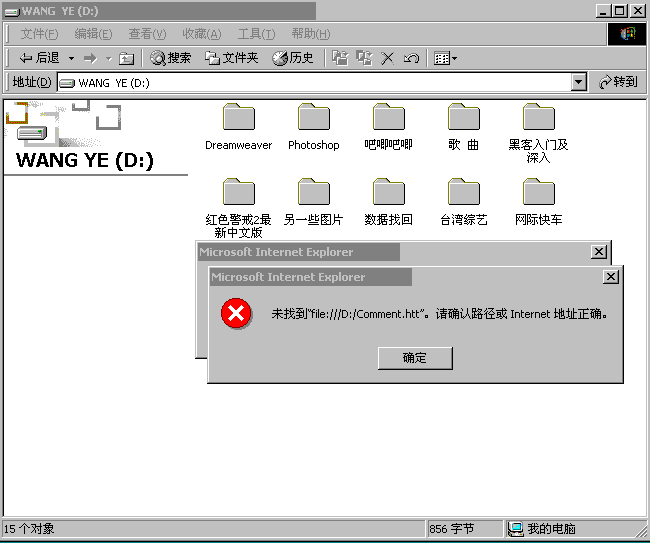Open the Back history dropdown arrow
Viewport: 650px width, 543px height.
tap(71, 58)
